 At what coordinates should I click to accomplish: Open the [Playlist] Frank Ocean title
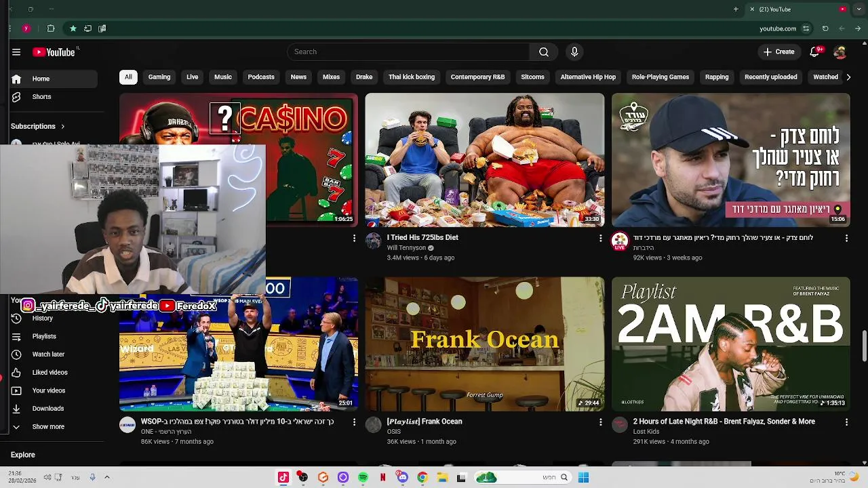point(425,422)
